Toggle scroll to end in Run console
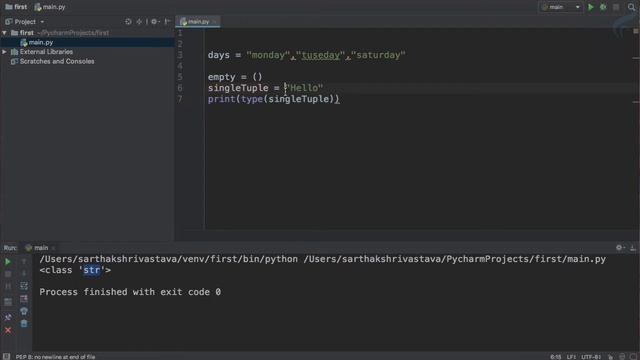The height and width of the screenshot is (360, 640). pyautogui.click(x=24, y=299)
